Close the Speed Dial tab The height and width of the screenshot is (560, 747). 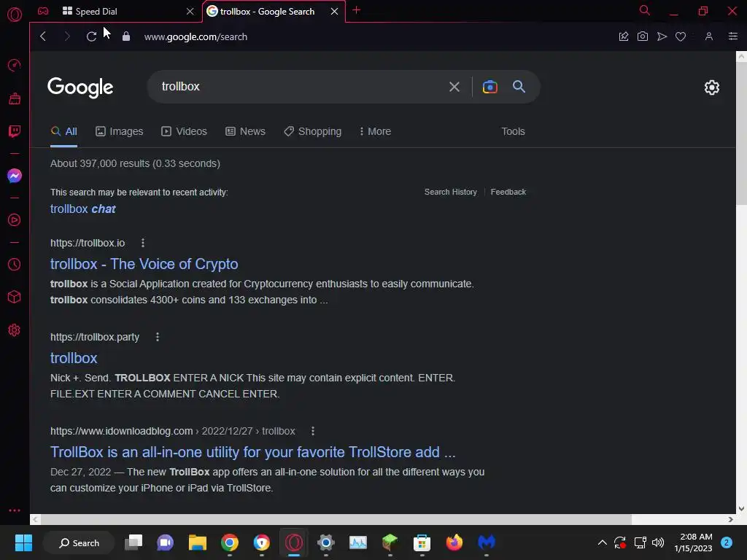coord(190,11)
